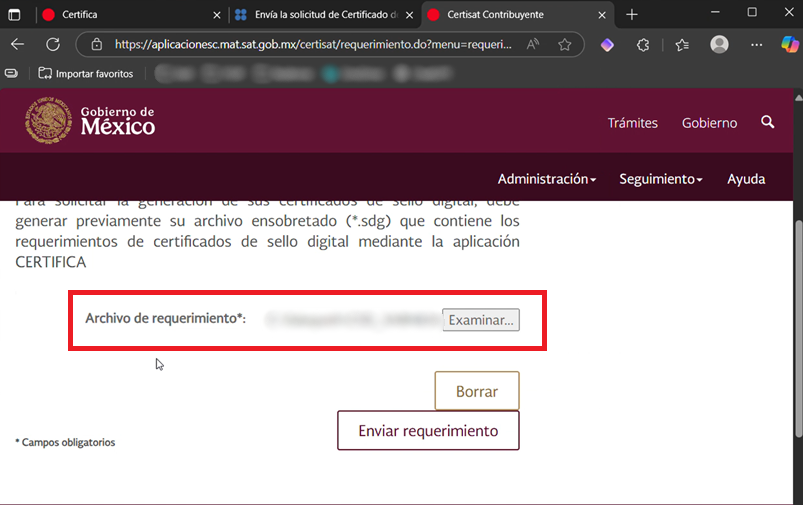Click the browser back arrow
This screenshot has height=505, width=803.
[x=17, y=45]
